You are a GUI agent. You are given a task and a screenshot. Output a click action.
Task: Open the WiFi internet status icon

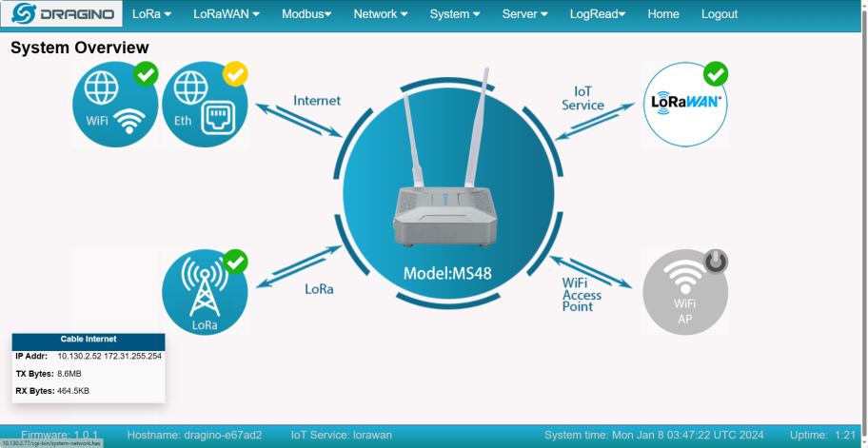[x=116, y=105]
